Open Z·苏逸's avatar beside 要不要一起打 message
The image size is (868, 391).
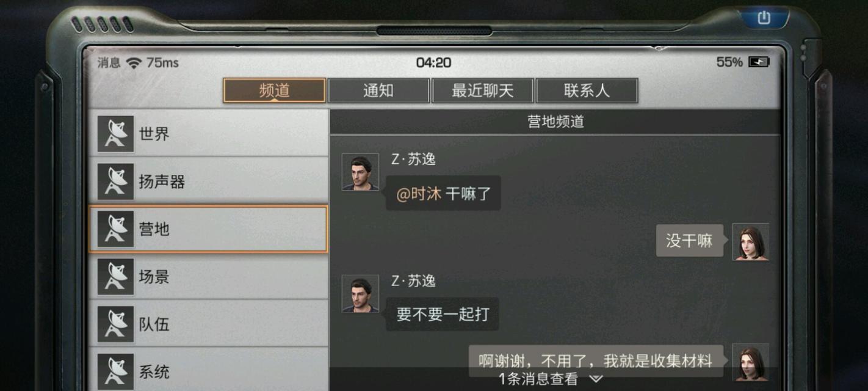click(x=360, y=294)
